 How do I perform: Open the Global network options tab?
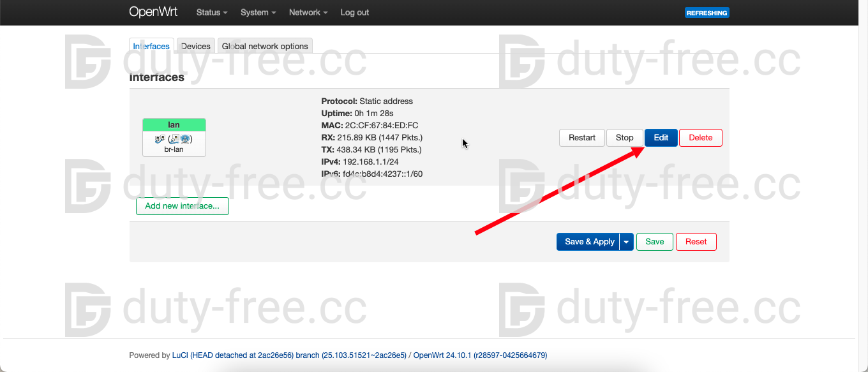tap(265, 46)
